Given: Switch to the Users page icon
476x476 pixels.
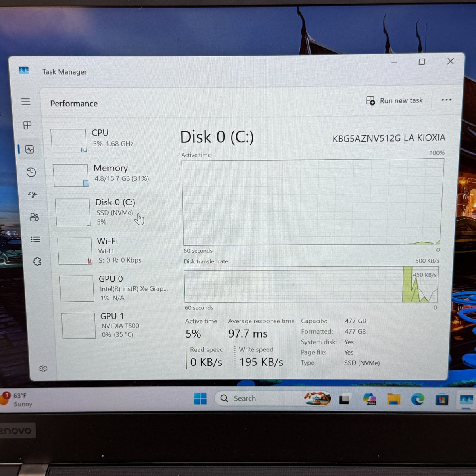Looking at the screenshot, I should coord(34,217).
